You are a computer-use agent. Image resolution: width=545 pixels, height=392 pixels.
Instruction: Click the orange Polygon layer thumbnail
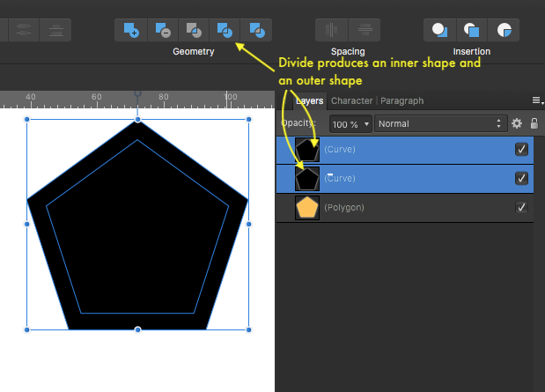(x=307, y=208)
